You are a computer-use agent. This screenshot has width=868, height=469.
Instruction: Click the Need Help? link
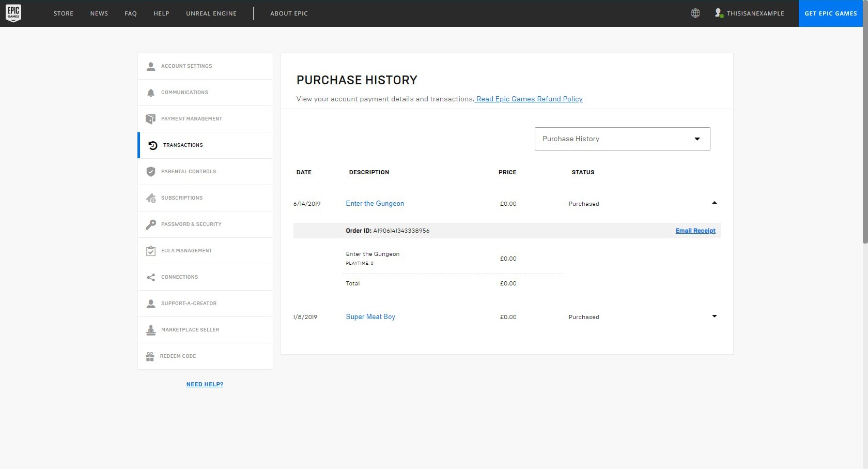205,384
